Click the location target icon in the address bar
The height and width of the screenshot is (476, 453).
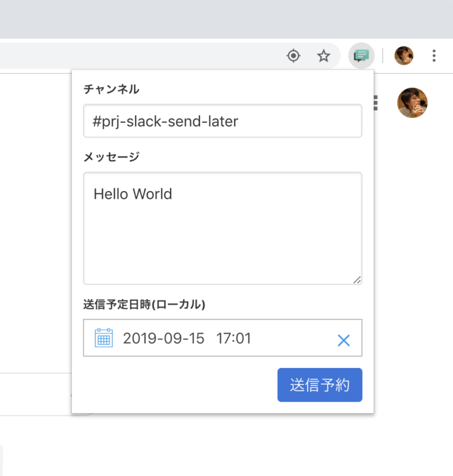pyautogui.click(x=293, y=55)
